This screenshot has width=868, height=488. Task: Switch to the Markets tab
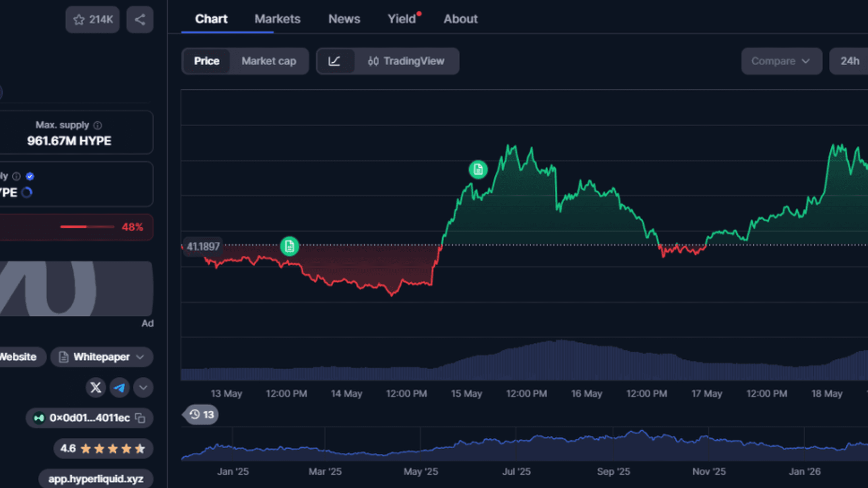pos(277,19)
